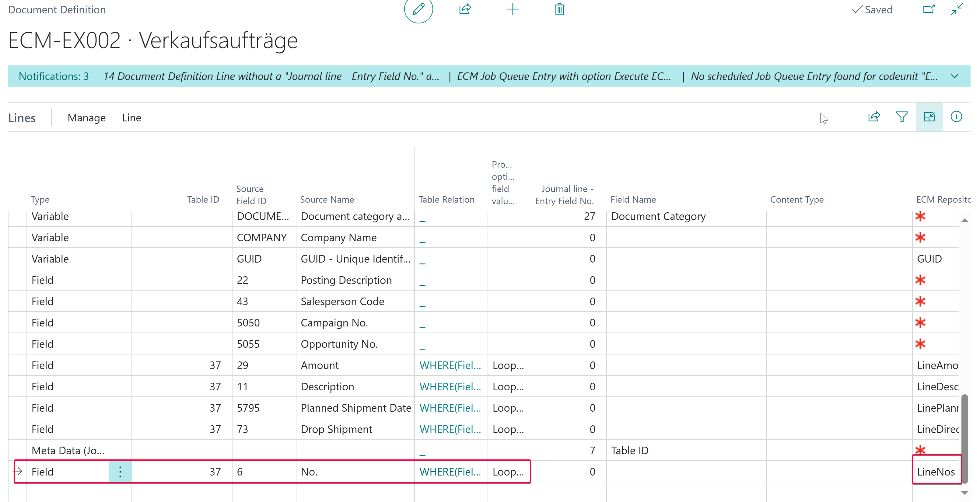Click the collapse page arrows icon
980x502 pixels.
pos(956,9)
